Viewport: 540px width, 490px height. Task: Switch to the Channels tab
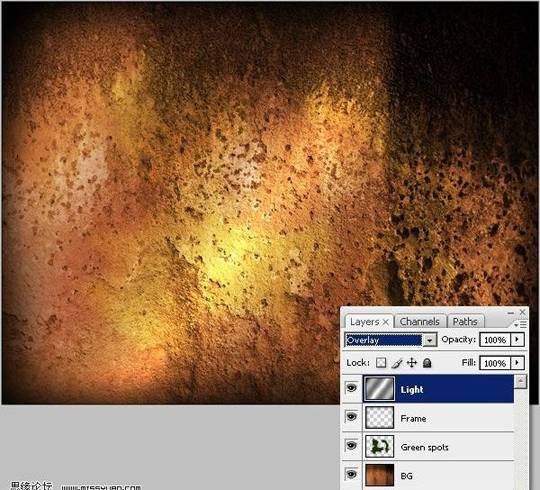419,322
